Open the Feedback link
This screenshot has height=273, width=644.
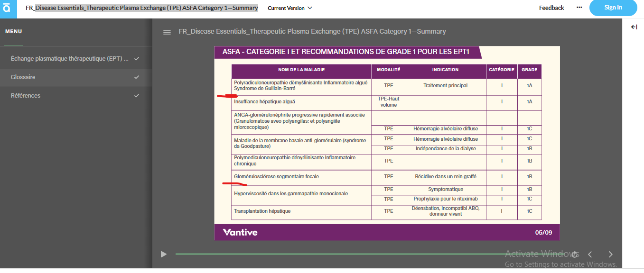[x=551, y=8]
